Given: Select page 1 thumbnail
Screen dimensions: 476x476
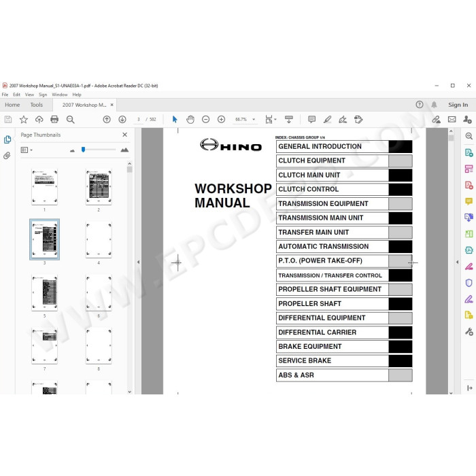Looking at the screenshot, I should (45, 187).
